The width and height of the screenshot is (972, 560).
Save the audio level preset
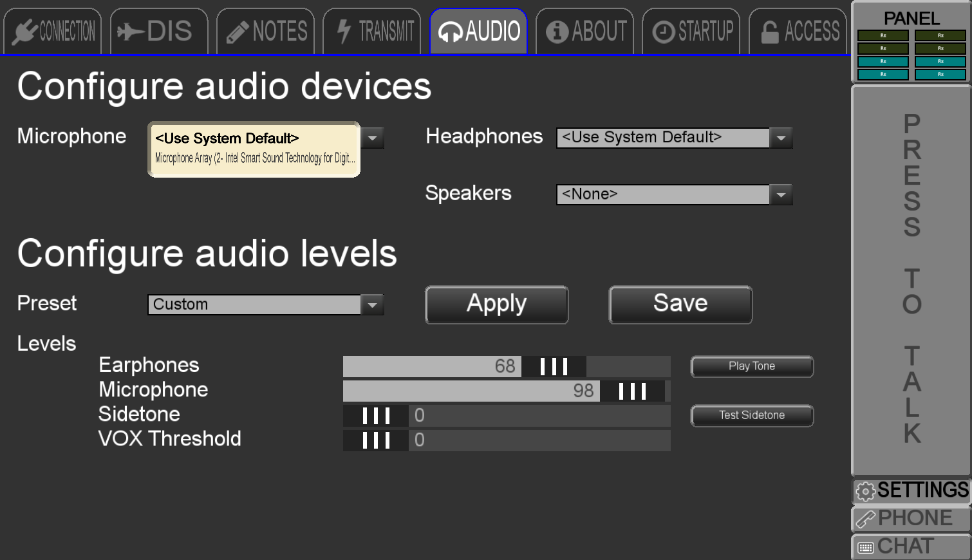point(680,304)
